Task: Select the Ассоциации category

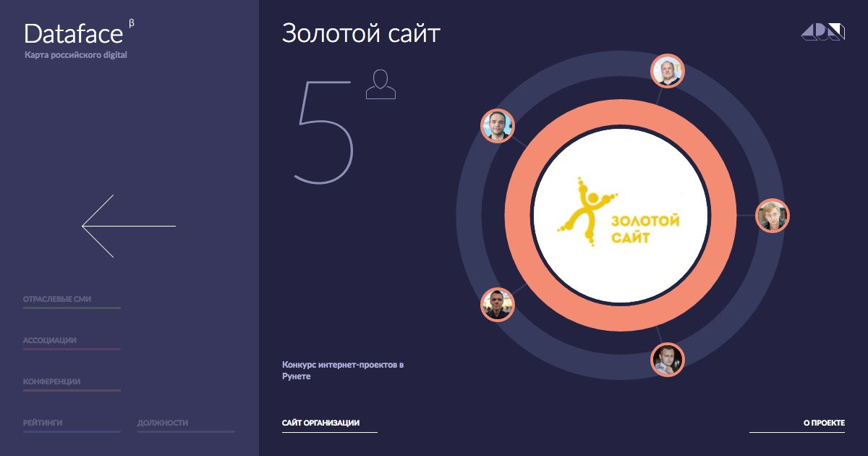Action: point(72,342)
